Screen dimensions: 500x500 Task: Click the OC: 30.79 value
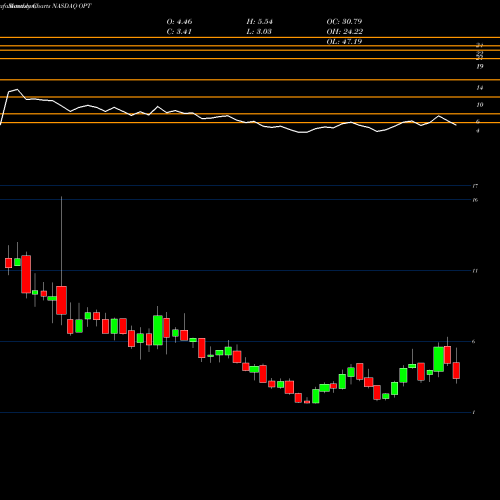[344, 22]
